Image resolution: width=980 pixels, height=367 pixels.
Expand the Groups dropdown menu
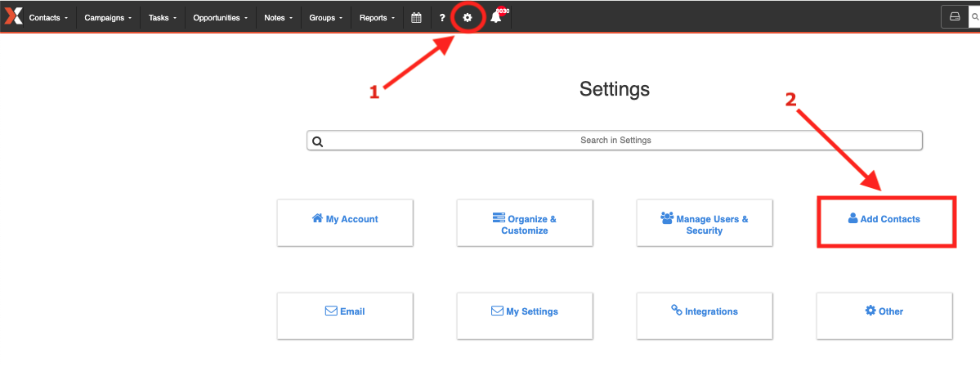pos(326,17)
